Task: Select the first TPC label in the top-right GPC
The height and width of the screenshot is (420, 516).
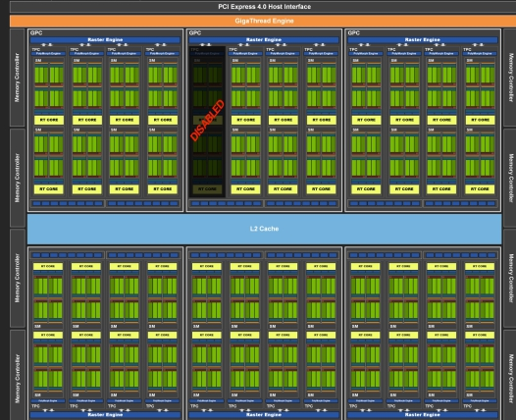Action: 353,49
